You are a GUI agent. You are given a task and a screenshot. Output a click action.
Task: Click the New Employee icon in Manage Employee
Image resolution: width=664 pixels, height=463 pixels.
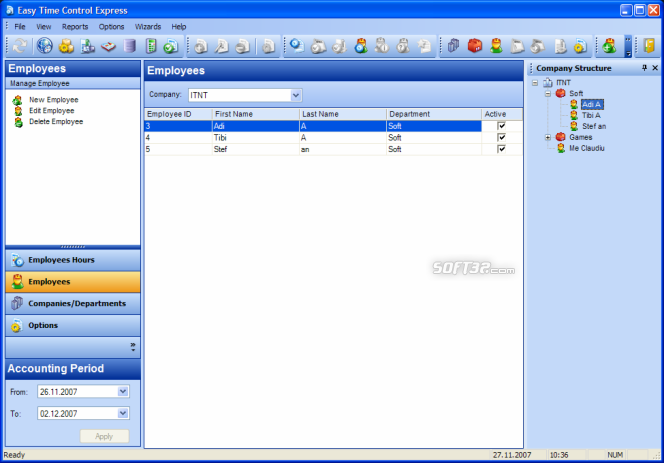tap(17, 100)
